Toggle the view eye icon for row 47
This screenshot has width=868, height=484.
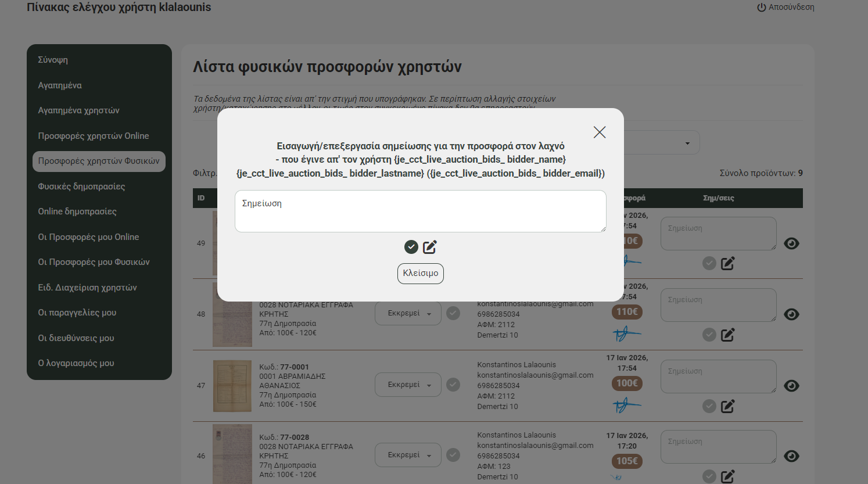pos(791,386)
